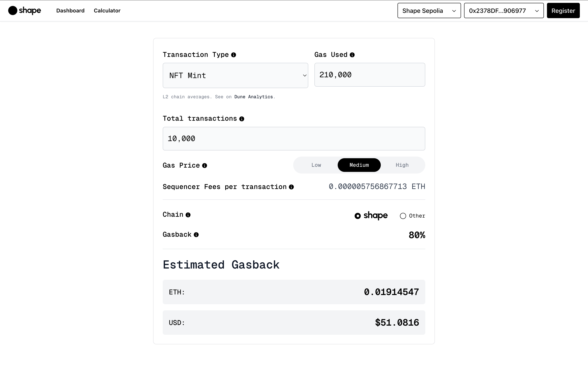Viewport: 588px width, 367px height.
Task: Set gas price to High
Action: tap(402, 165)
